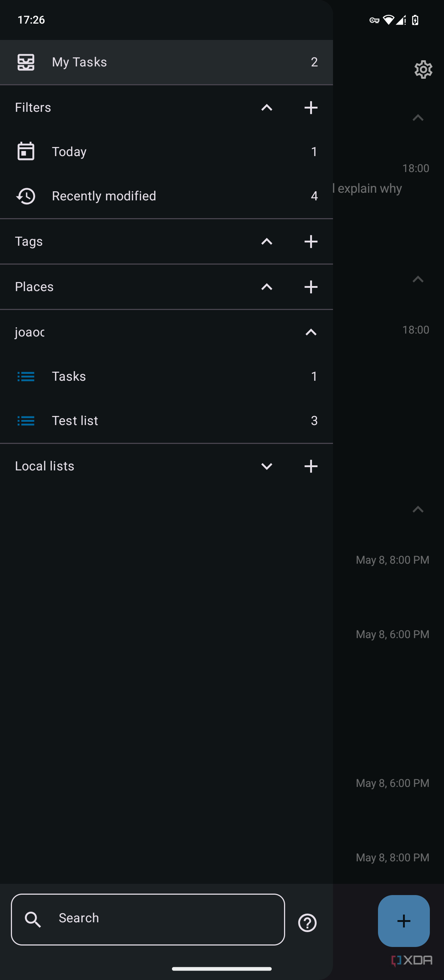The height and width of the screenshot is (980, 444).
Task: Add a new filter with the plus
Action: 311,108
